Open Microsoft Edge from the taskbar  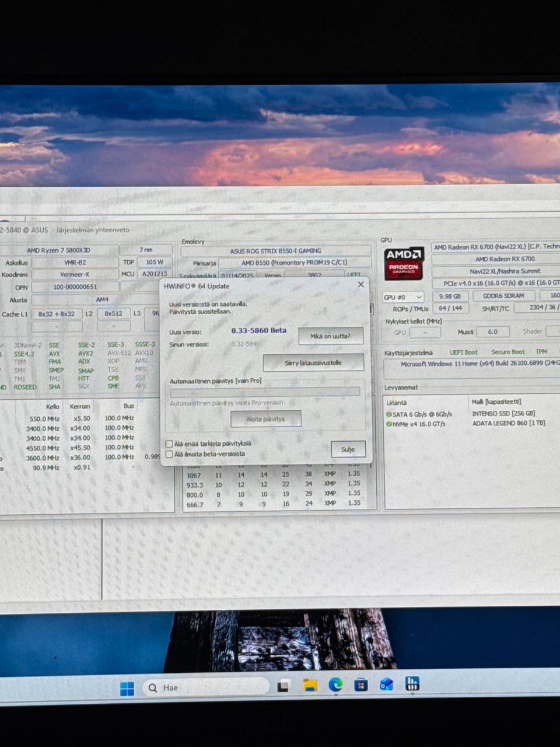335,684
